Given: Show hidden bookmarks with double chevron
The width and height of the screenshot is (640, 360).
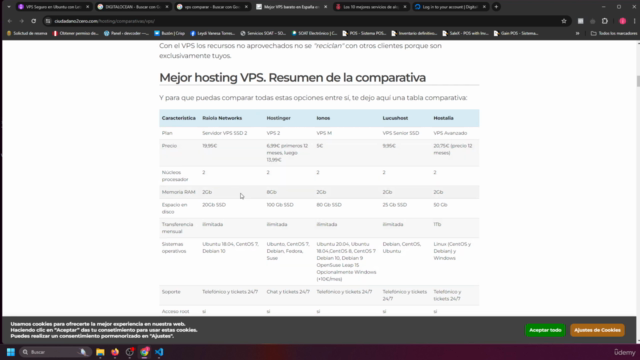Looking at the screenshot, I should click(577, 33).
